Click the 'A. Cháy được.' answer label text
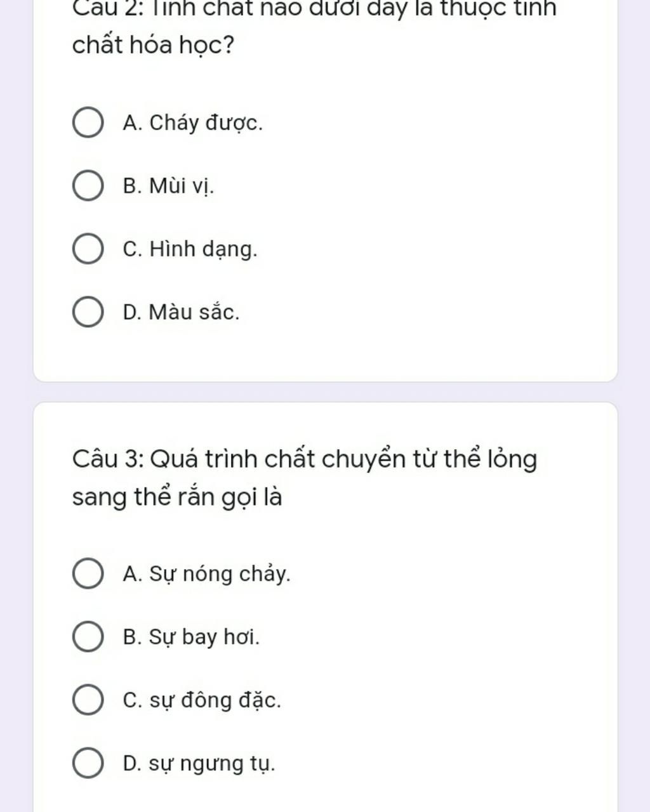The width and height of the screenshot is (650, 812). tap(192, 123)
